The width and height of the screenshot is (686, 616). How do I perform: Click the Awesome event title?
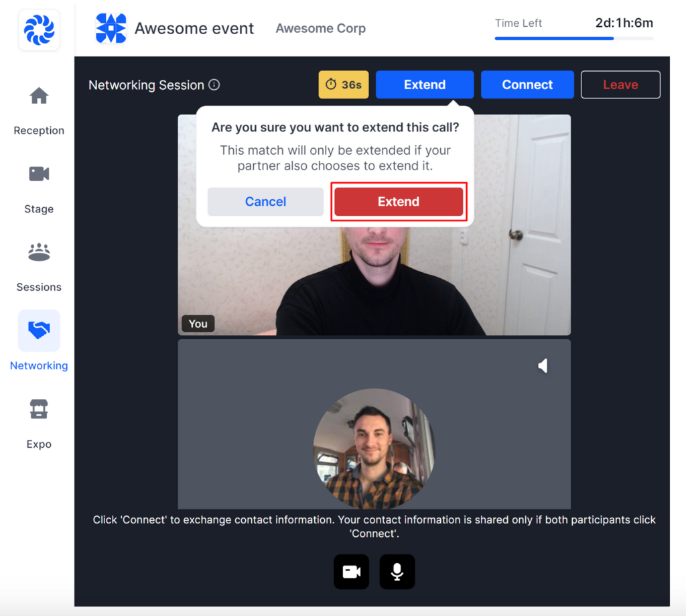194,28
